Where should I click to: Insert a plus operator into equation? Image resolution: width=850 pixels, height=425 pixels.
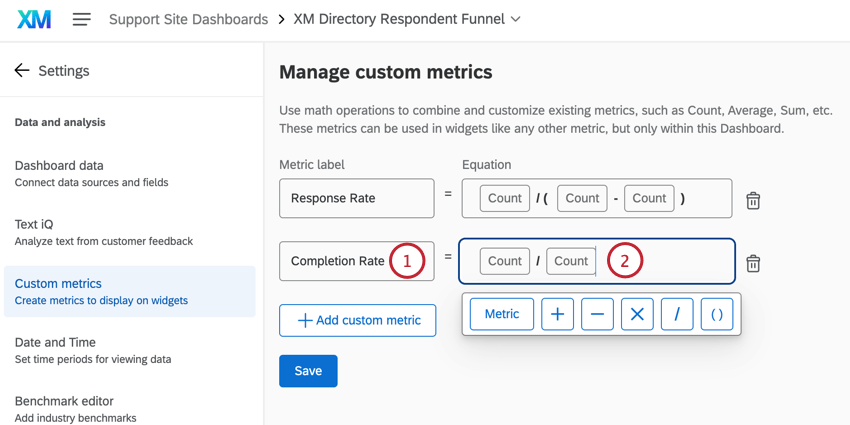coord(557,314)
